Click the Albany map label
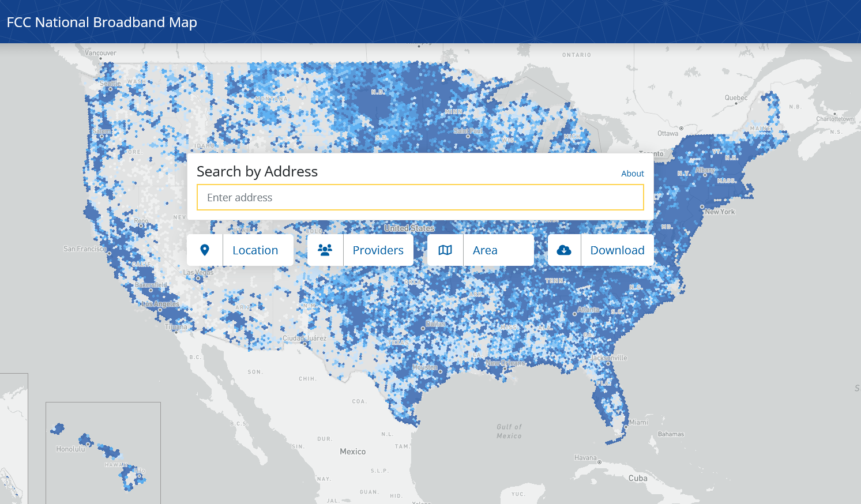 705,170
